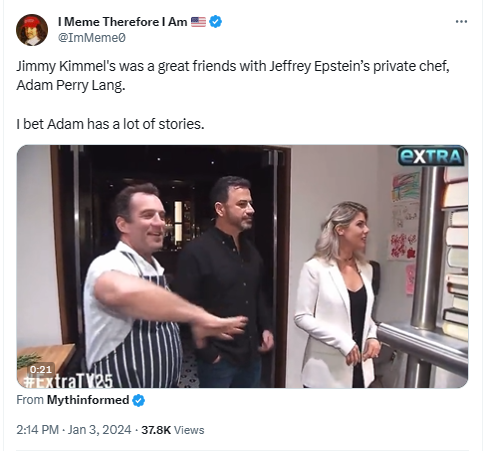Open I Meme Therefore I Am profile name
Image resolution: width=489 pixels, height=451 pixels.
click(122, 22)
